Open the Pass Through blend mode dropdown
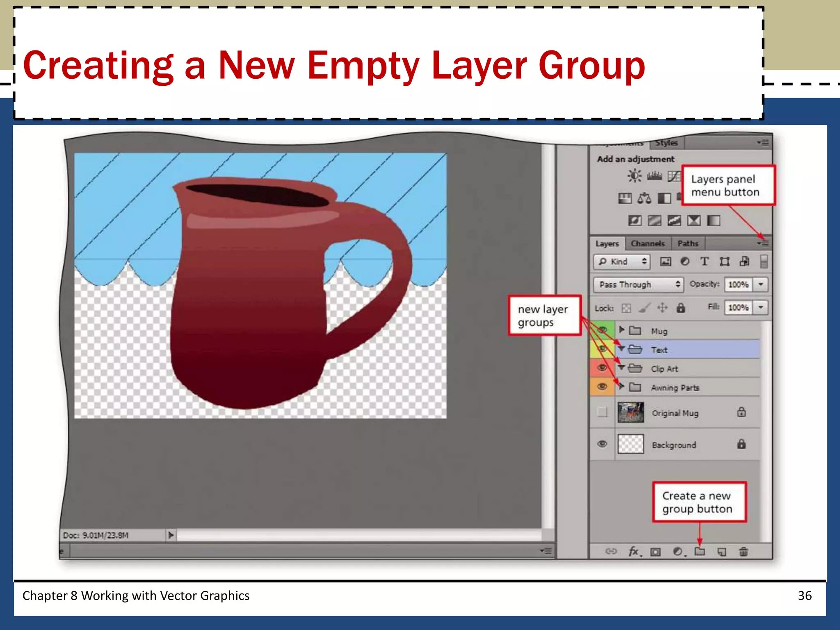Viewport: 840px width, 630px height. tap(638, 284)
